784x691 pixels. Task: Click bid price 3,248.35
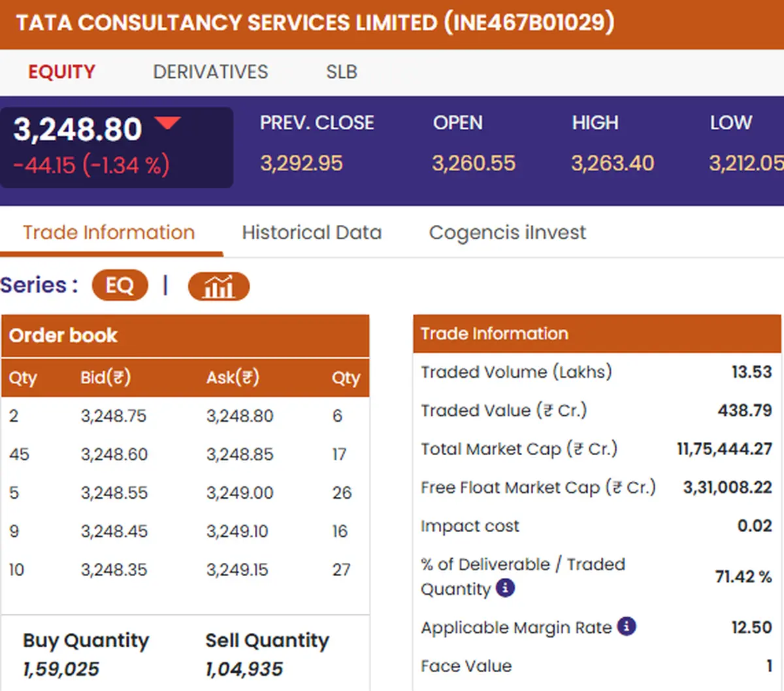[x=114, y=570]
